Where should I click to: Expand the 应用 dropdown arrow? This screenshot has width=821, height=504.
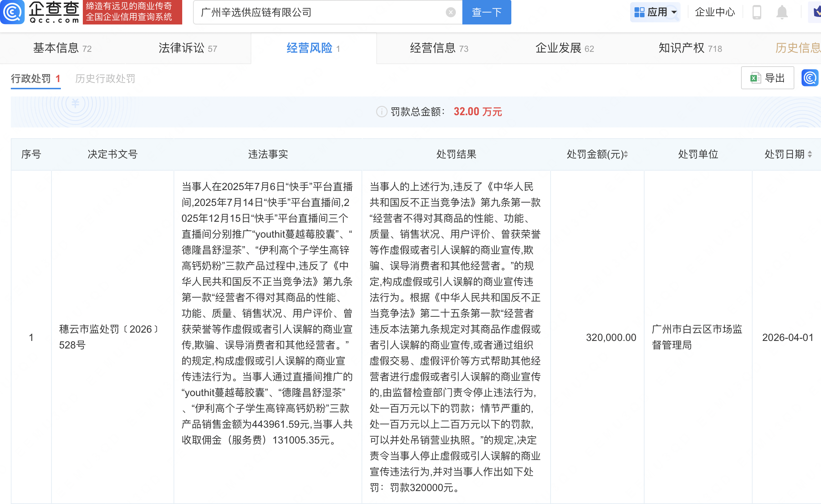coord(674,12)
